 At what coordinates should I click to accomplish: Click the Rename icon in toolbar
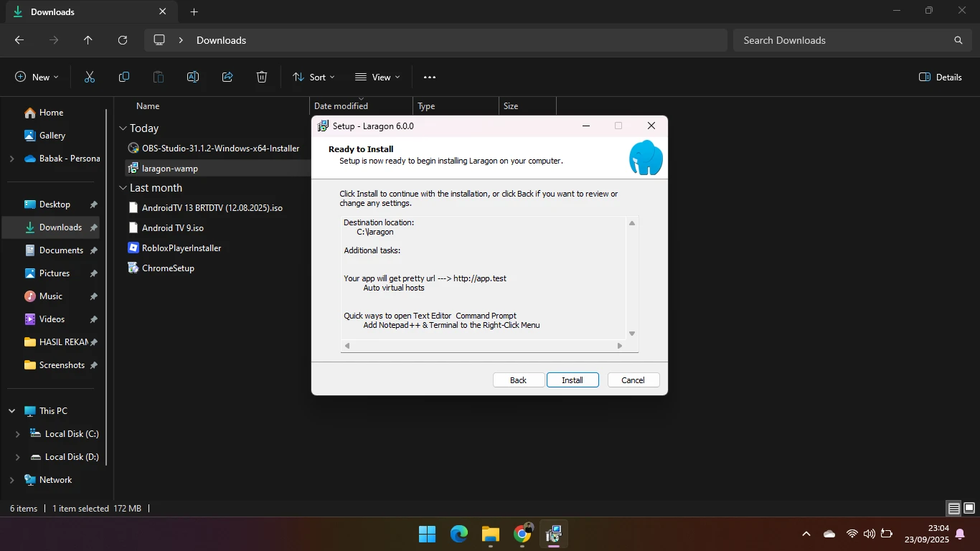193,77
